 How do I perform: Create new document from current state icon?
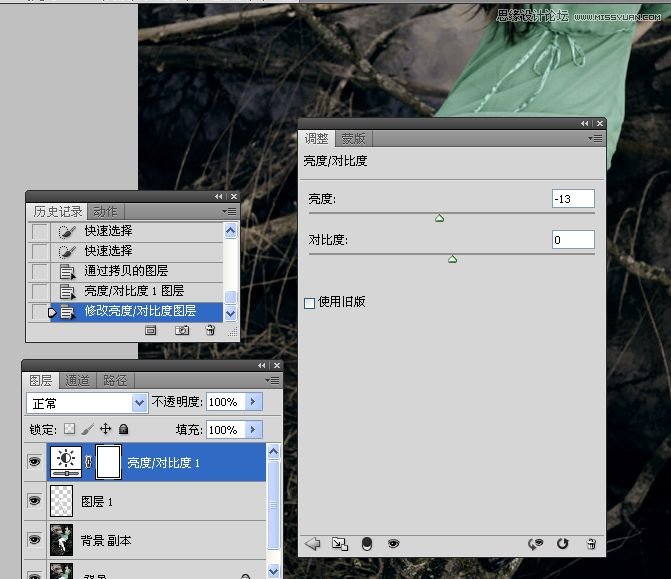pos(151,330)
